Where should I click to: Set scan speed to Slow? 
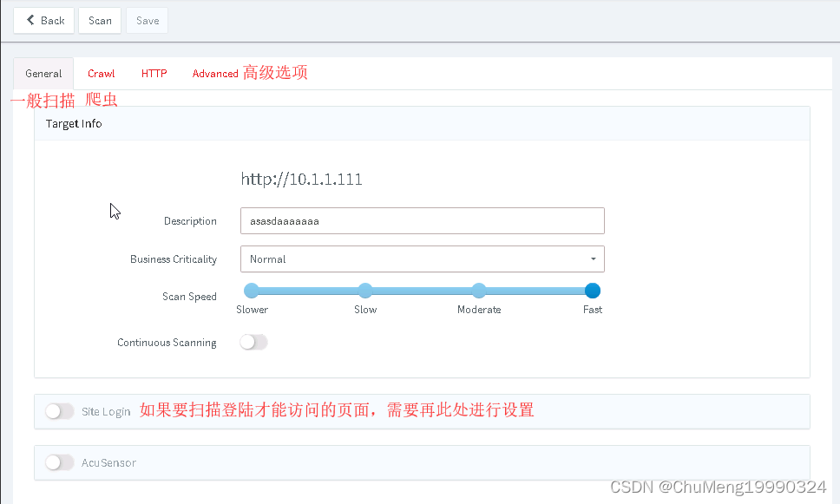click(365, 291)
